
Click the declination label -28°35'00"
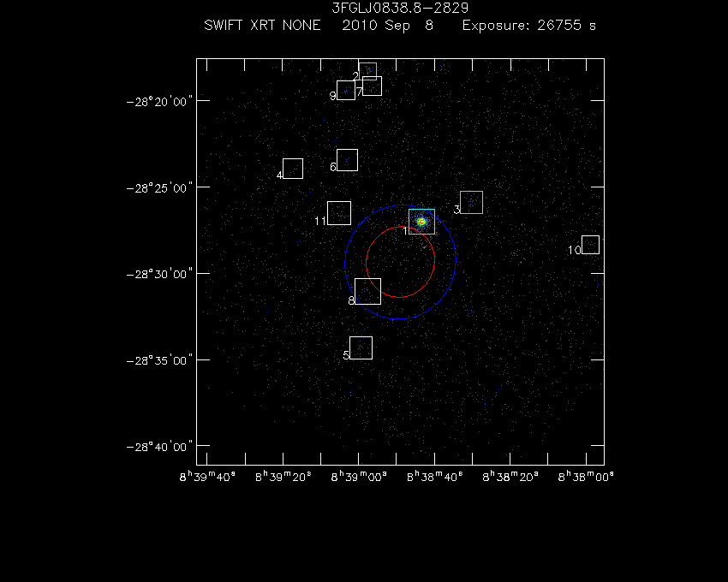pyautogui.click(x=159, y=360)
